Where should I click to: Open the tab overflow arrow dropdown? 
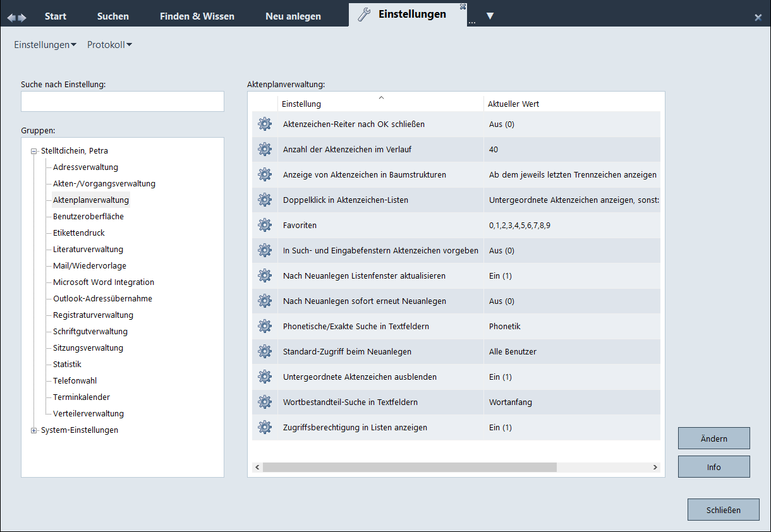[490, 16]
